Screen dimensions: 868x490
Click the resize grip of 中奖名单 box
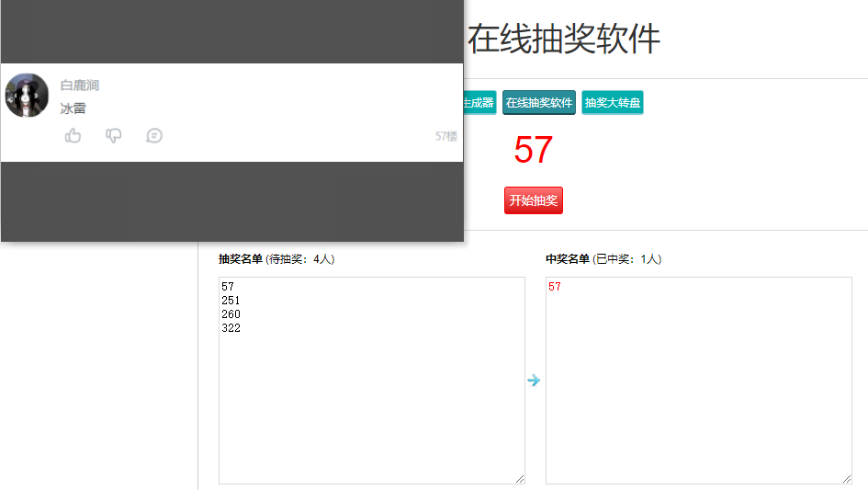(x=847, y=479)
